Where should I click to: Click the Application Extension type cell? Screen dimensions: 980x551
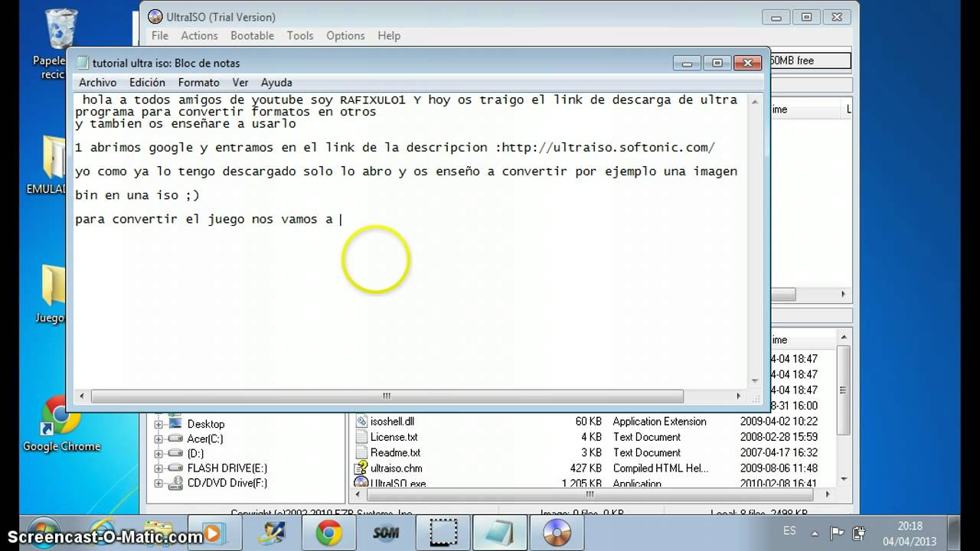660,422
